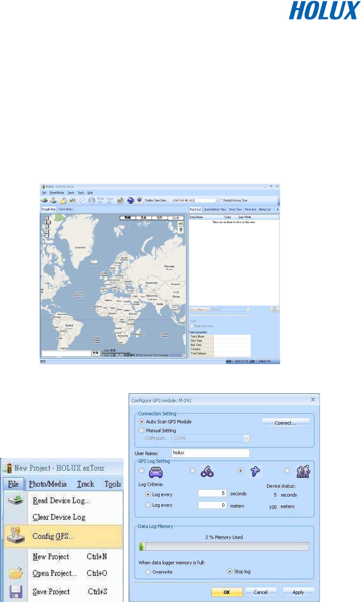
Task: Click the locr upload toolbar icon
Action: click(x=110, y=200)
